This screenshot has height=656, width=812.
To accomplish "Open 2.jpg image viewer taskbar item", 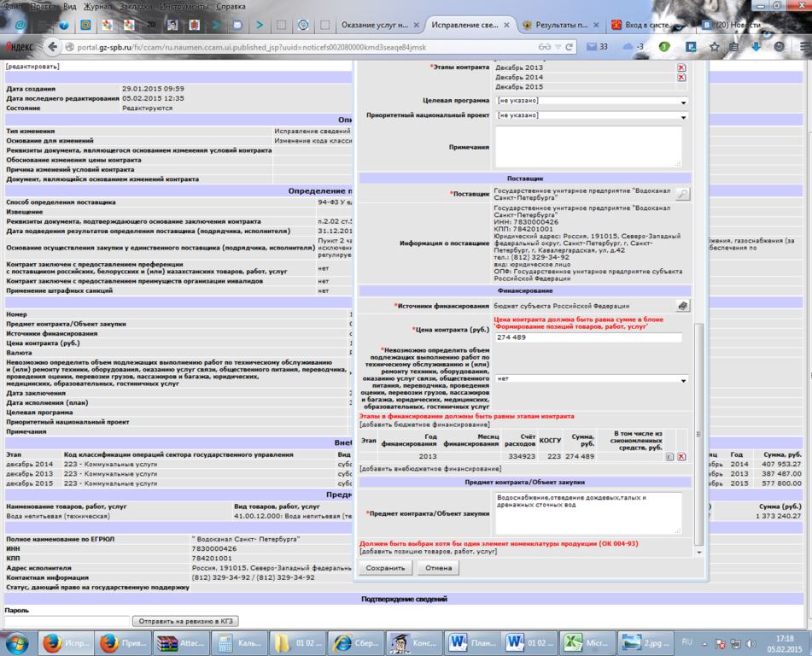I will [646, 643].
